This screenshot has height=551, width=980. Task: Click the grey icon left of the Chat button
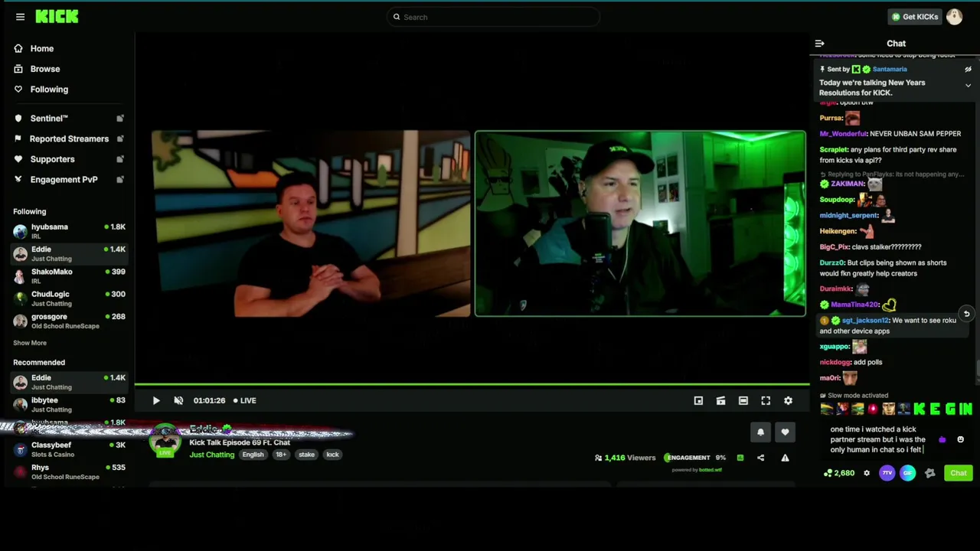[929, 473]
